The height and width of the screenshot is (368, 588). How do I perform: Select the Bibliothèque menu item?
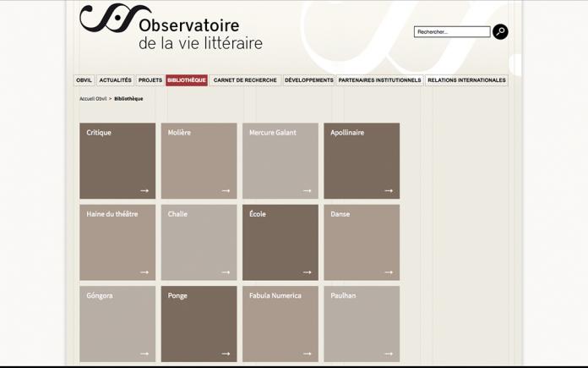[187, 80]
